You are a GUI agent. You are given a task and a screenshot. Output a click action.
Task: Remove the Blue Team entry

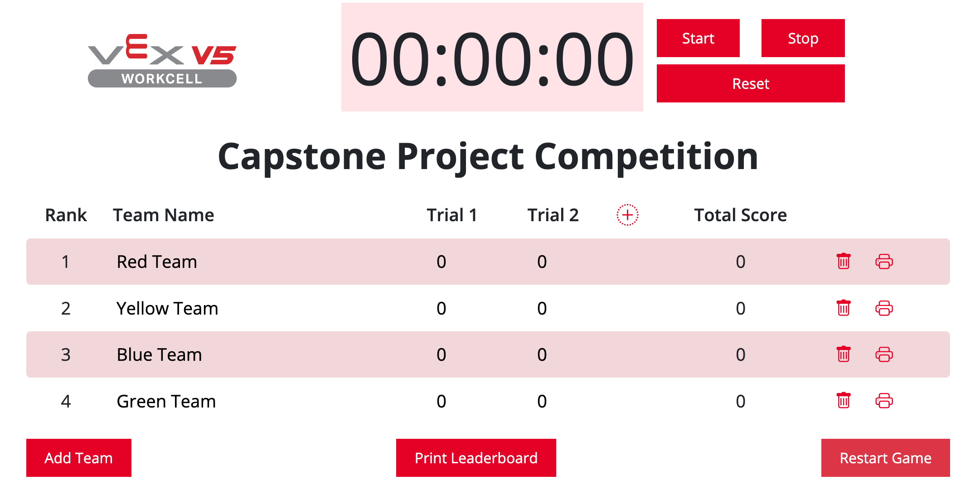tap(843, 354)
